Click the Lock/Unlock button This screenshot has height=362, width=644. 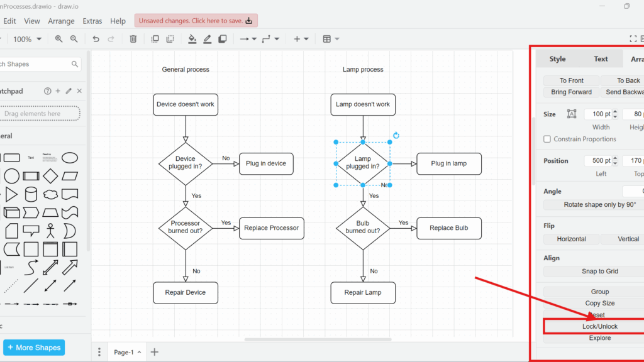pos(599,327)
